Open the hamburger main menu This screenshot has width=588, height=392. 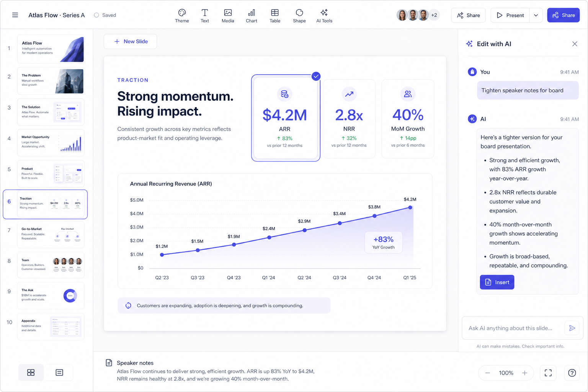pyautogui.click(x=15, y=15)
